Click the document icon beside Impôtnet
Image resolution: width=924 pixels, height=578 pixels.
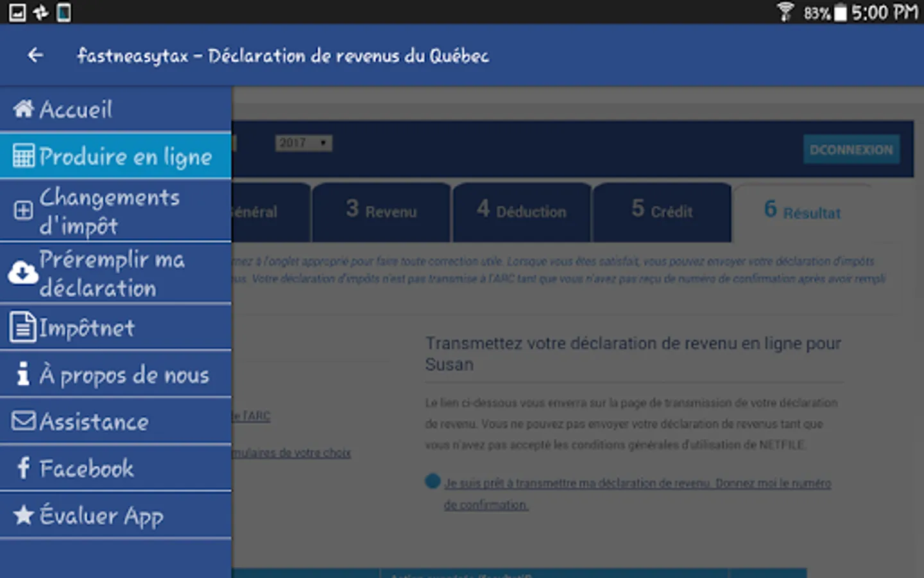(23, 327)
